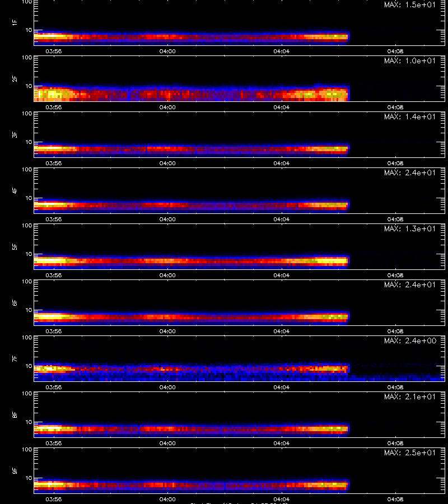Click the '04:08' tick label under panel 3F
448x504 pixels.
(x=395, y=164)
